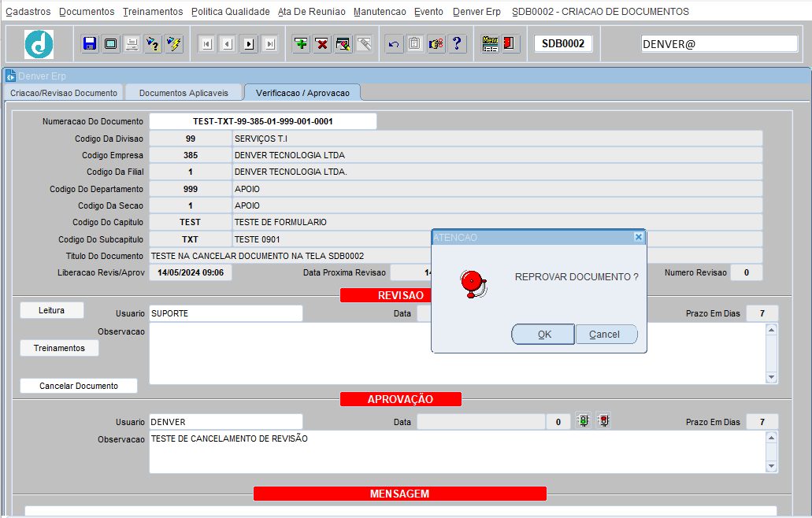Click Aprovacao Usuario field DENVER
Image resolution: width=812 pixels, height=518 pixels.
(226, 422)
